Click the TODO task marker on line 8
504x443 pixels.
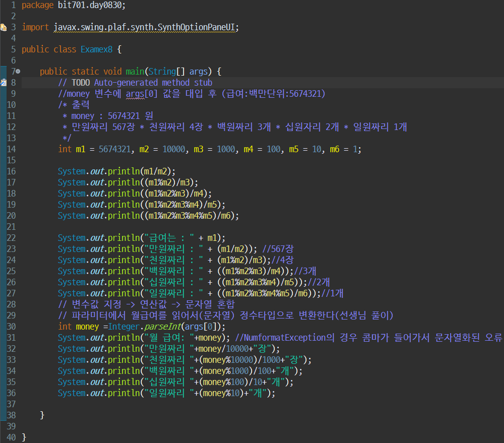[x=4, y=83]
